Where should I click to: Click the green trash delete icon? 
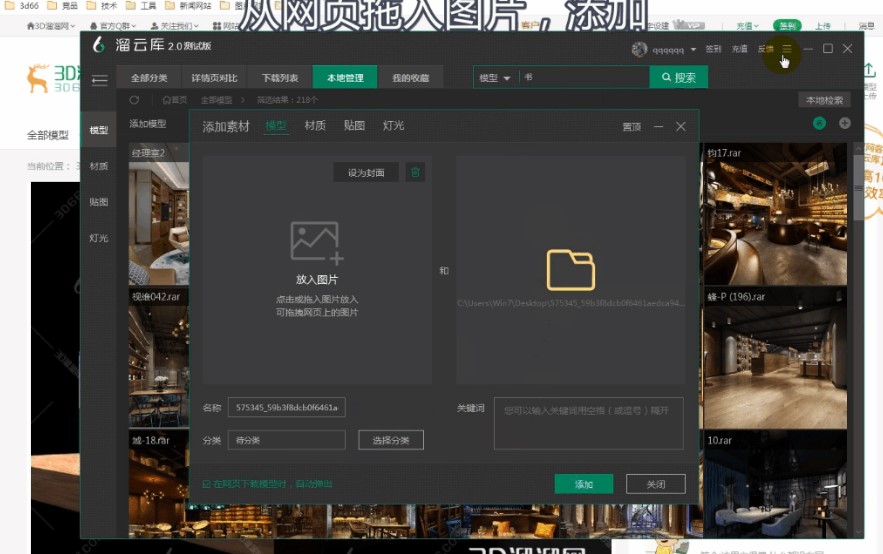click(416, 172)
